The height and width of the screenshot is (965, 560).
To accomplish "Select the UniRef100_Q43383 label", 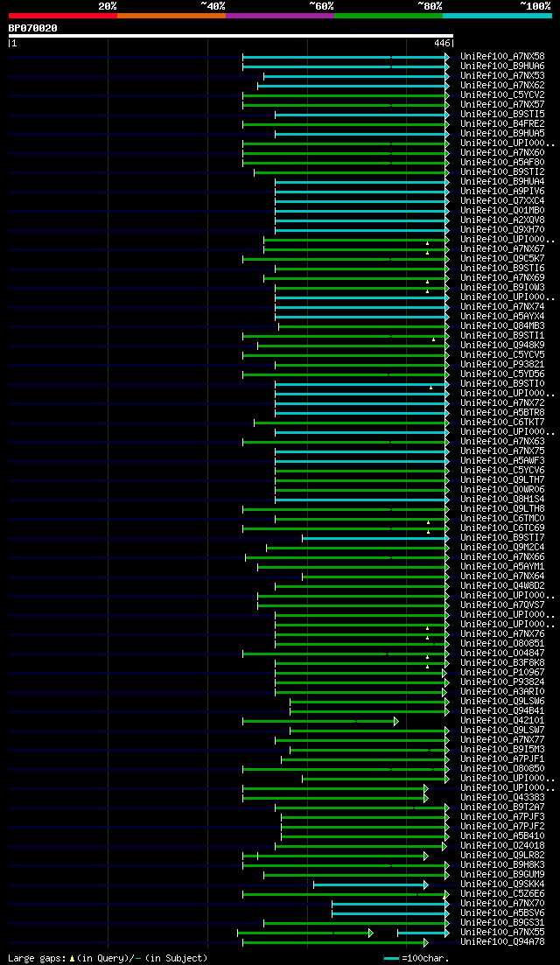I will pyautogui.click(x=502, y=798).
